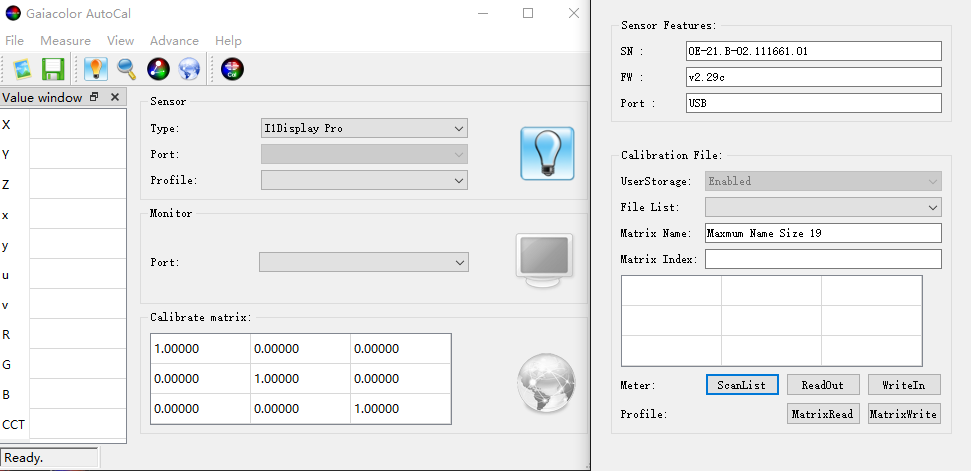The width and height of the screenshot is (971, 471).
Task: Click the RGB color nodes toolbar icon
Action: [x=158, y=69]
